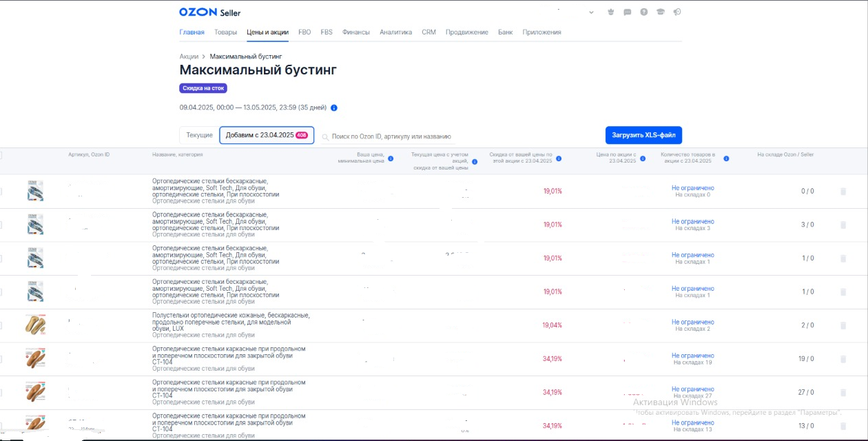Click the OZON Seller logo
The width and height of the screenshot is (868, 441).
209,12
